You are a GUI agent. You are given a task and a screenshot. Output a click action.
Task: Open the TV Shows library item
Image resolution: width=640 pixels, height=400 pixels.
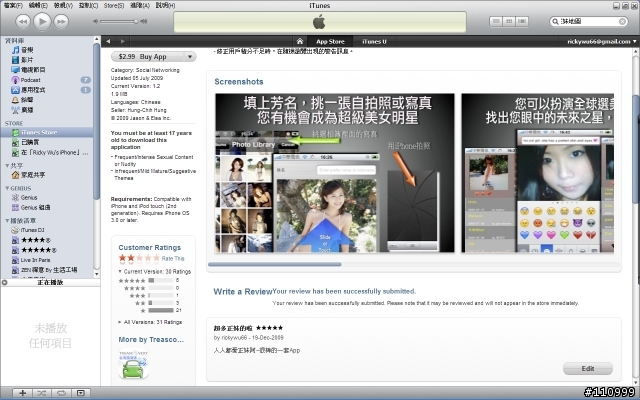click(29, 70)
